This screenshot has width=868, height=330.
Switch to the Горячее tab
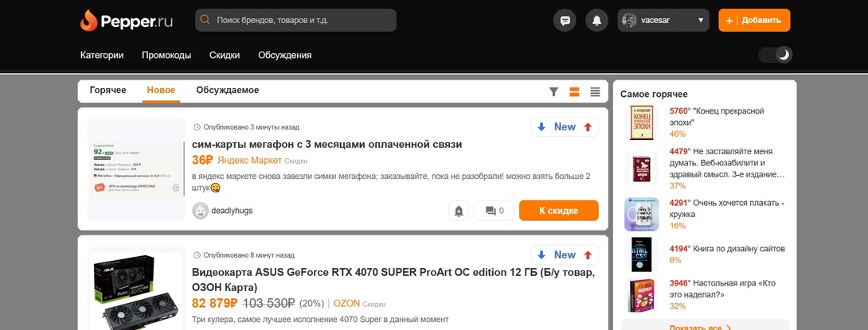[108, 91]
